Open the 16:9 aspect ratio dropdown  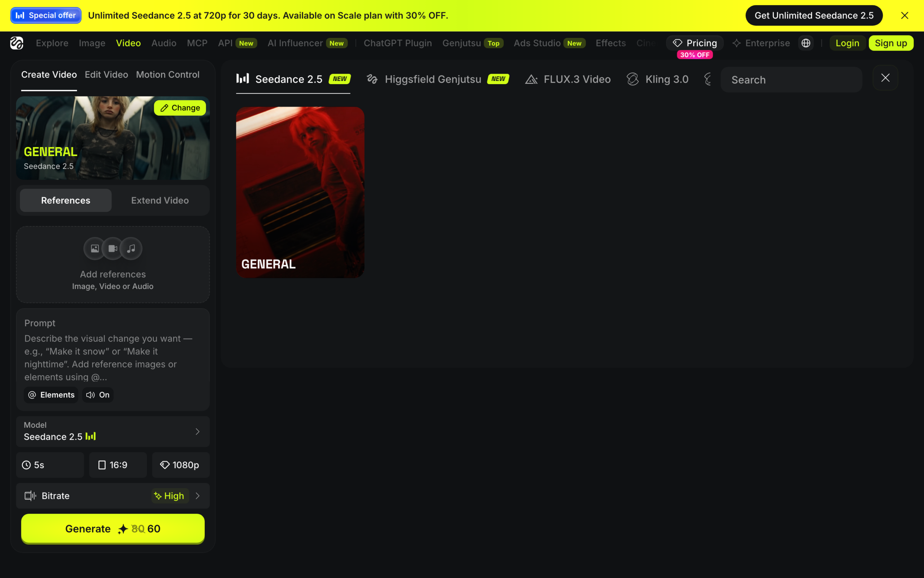coord(118,465)
